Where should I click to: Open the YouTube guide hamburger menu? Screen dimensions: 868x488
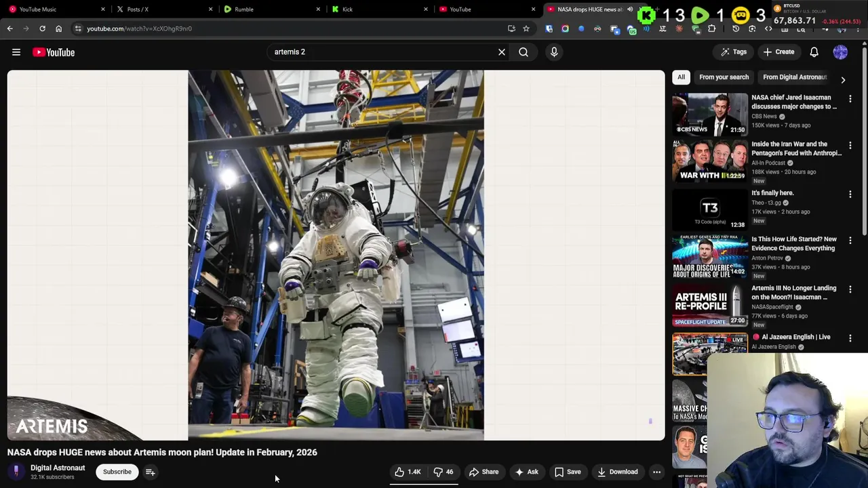coord(16,52)
